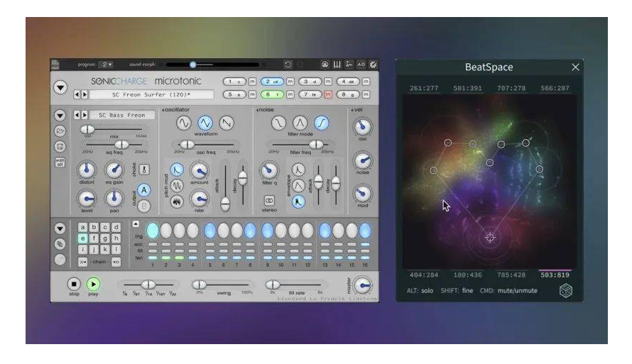Click the SC Freon Surfer preset name field
This screenshot has width=632, height=364.
point(151,94)
